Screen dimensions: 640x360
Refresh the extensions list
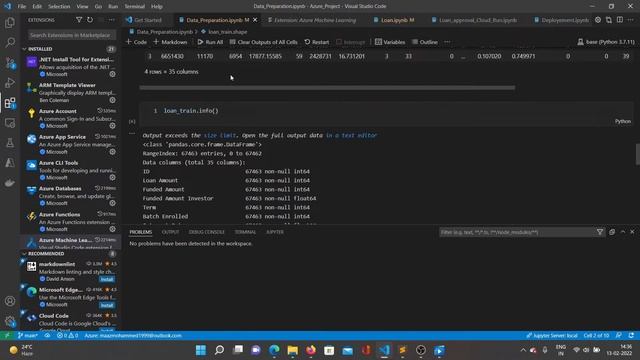pyautogui.click(x=90, y=20)
